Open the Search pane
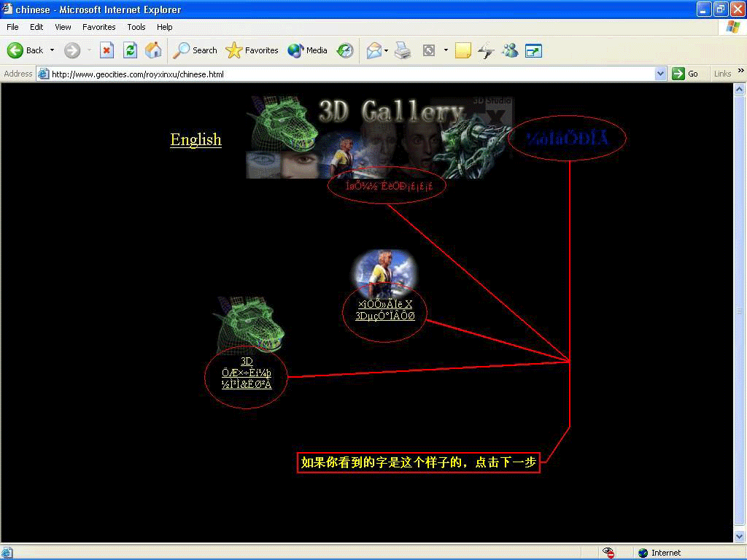The width and height of the screenshot is (747, 560). pyautogui.click(x=195, y=50)
